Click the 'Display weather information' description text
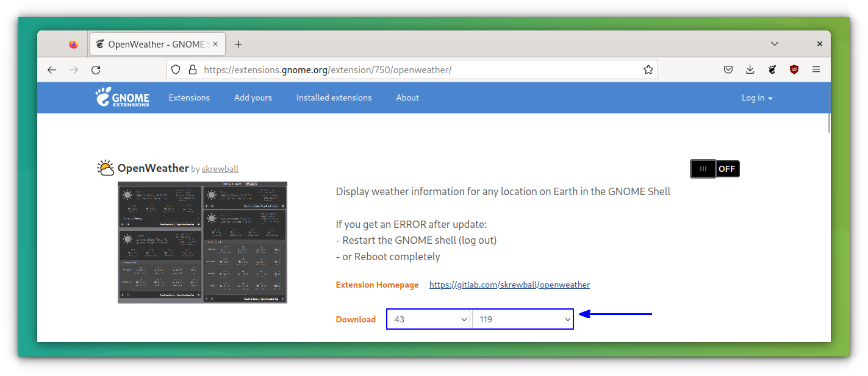Viewport: 868px width, 376px height. pyautogui.click(x=503, y=191)
